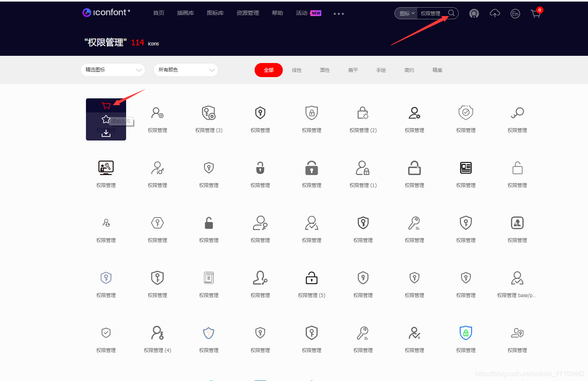Open 帮助 in the navigation bar
Image resolution: width=588 pixels, height=381 pixels.
tap(278, 13)
